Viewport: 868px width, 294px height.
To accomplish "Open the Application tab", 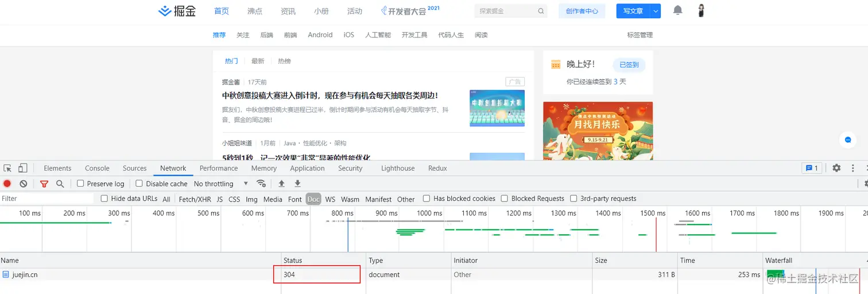I will coord(307,168).
